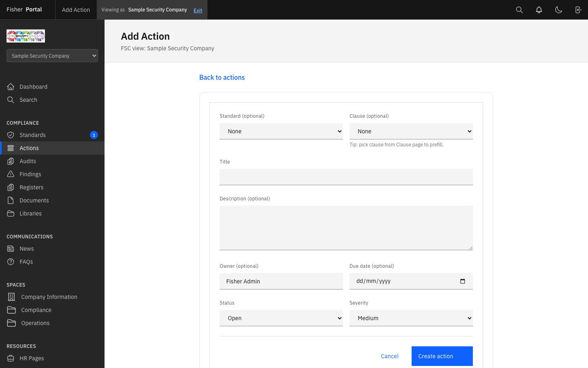Open the Add Action menu item
The image size is (588, 368).
point(76,9)
